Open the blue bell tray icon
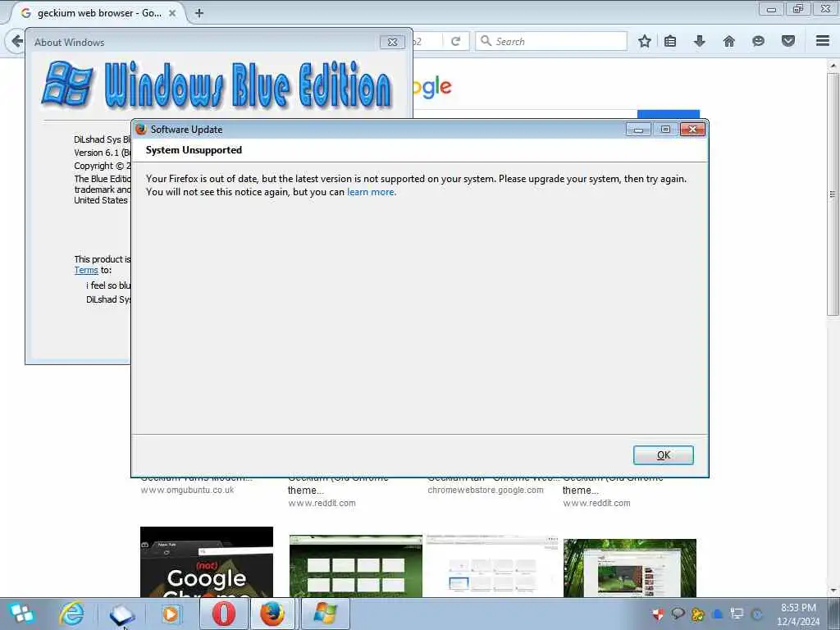 (717, 614)
